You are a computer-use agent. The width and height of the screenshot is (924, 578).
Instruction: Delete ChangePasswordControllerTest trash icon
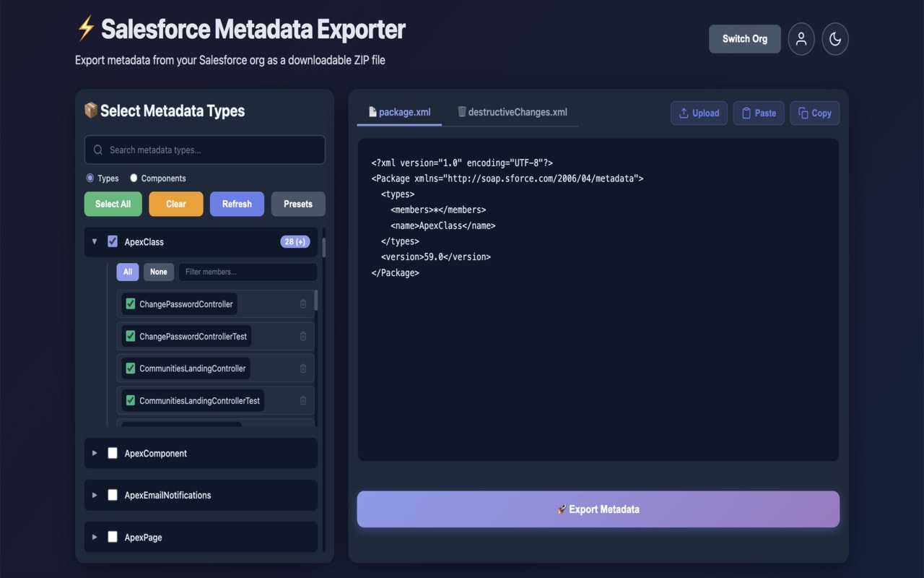(x=303, y=336)
